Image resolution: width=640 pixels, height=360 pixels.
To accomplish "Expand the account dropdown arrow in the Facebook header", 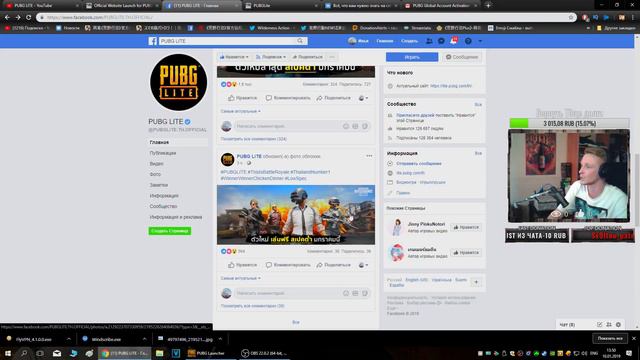I will [x=480, y=41].
